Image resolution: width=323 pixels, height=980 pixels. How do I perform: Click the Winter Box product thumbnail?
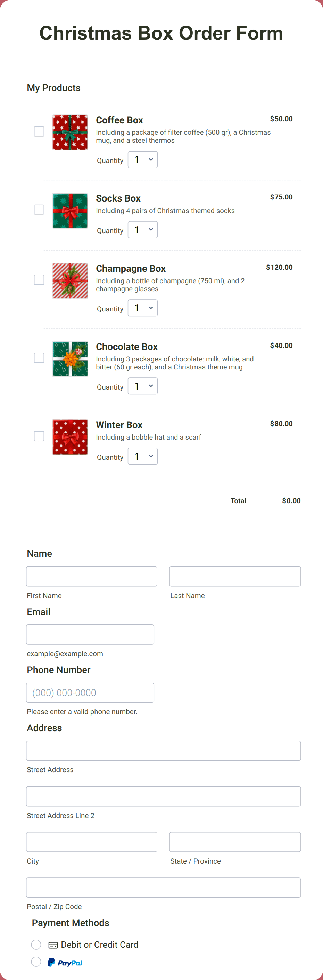click(x=70, y=437)
